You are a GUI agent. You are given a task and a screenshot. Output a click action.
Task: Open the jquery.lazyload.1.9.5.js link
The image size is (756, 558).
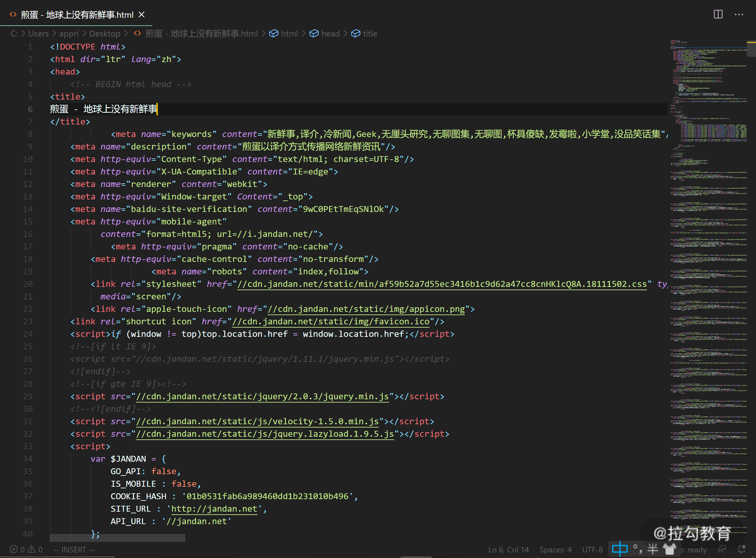(265, 434)
